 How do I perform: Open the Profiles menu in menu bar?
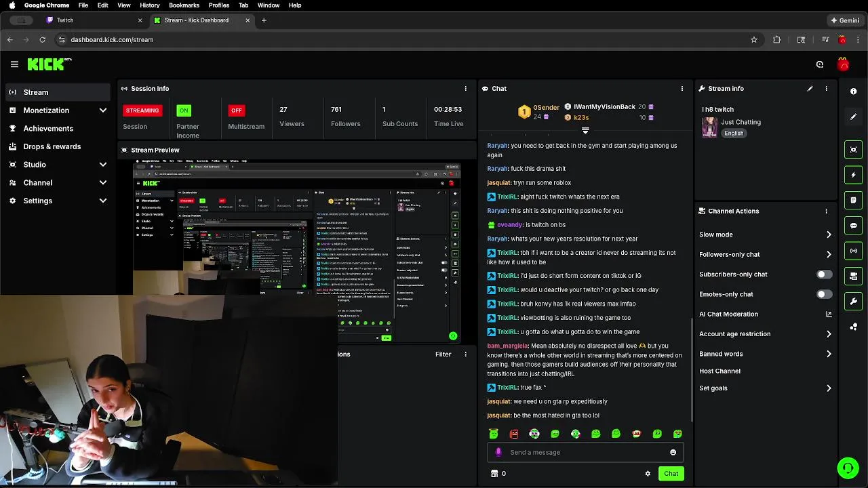click(x=219, y=5)
